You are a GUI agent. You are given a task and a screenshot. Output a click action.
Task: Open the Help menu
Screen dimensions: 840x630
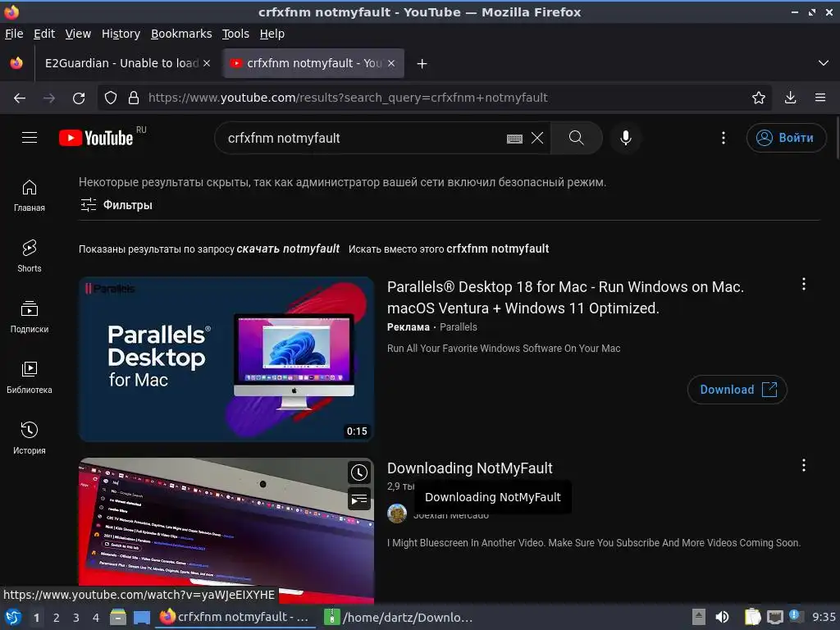point(272,34)
